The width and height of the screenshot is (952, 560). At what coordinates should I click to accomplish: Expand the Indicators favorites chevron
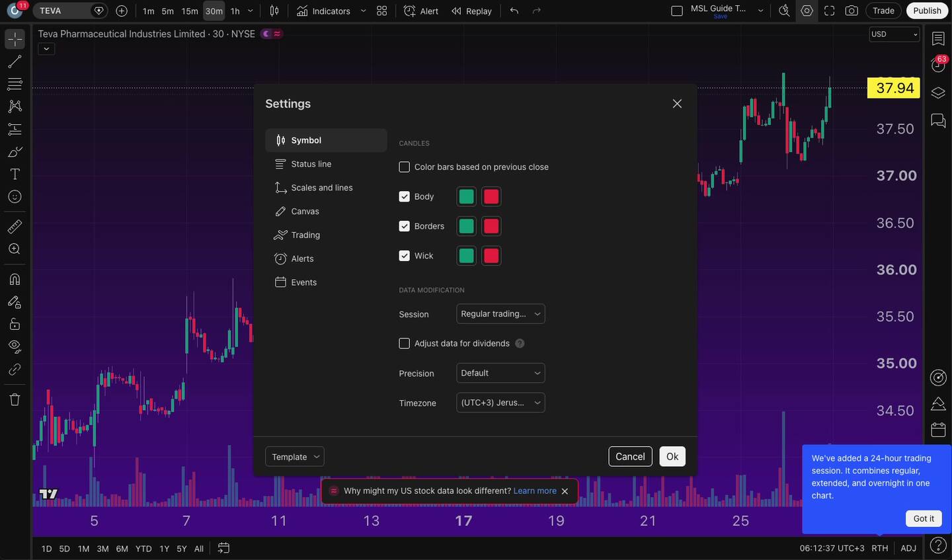tap(363, 11)
